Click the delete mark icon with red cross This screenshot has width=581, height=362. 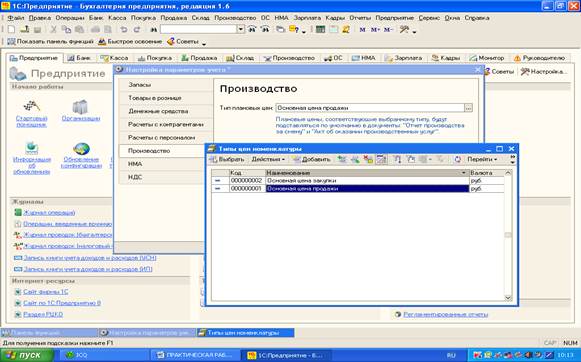[x=368, y=159]
